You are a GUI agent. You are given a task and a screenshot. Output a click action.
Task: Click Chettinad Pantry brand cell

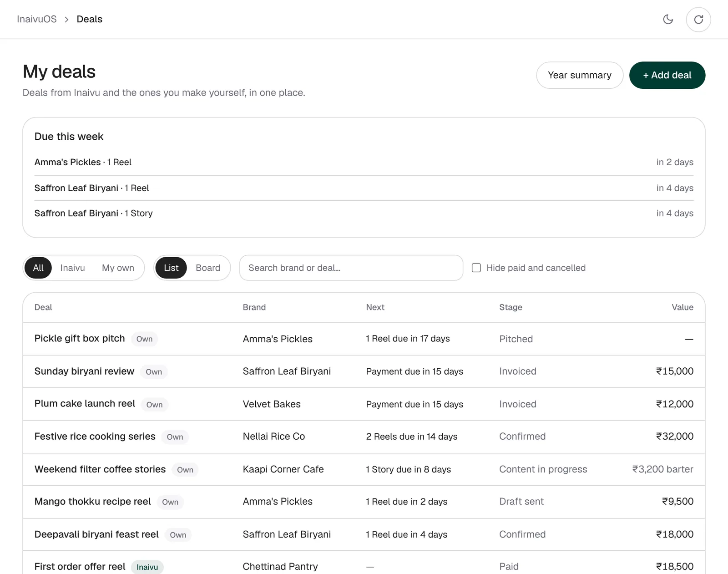coord(280,566)
